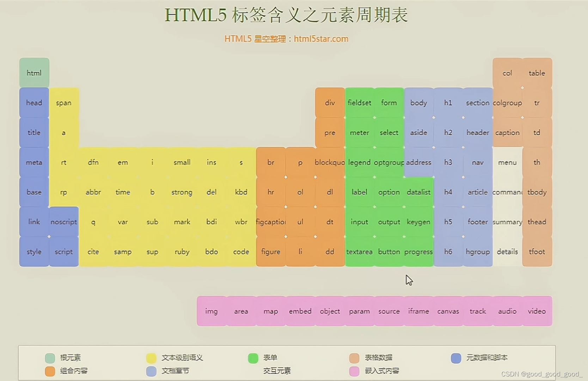
Task: Select the audio tile
Action: tap(507, 311)
